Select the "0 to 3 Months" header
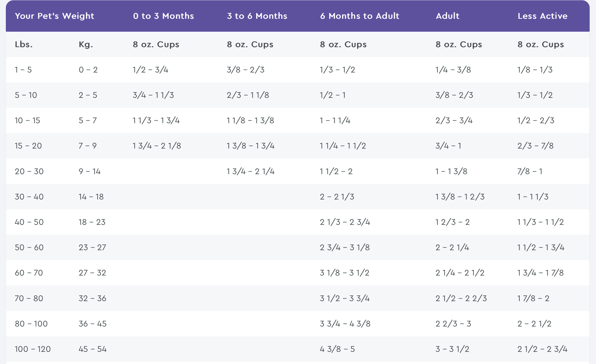Screen dimensions: 596x364 tap(163, 16)
